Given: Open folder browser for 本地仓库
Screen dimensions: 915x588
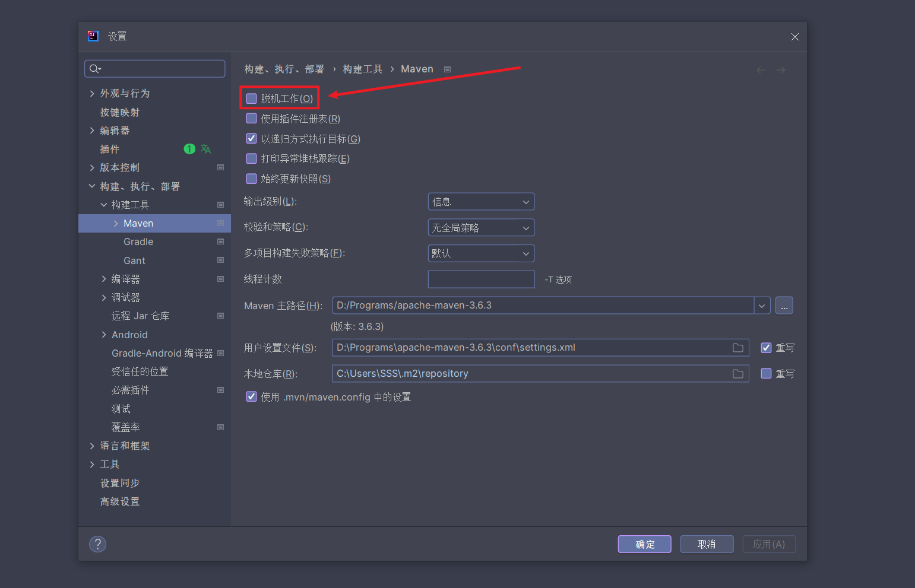Looking at the screenshot, I should (x=738, y=374).
